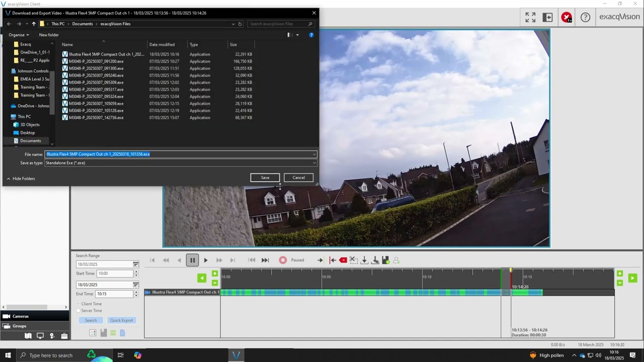Screen dimensions: 644x362
Task: Click Cancel in the export dialog
Action: click(x=298, y=177)
